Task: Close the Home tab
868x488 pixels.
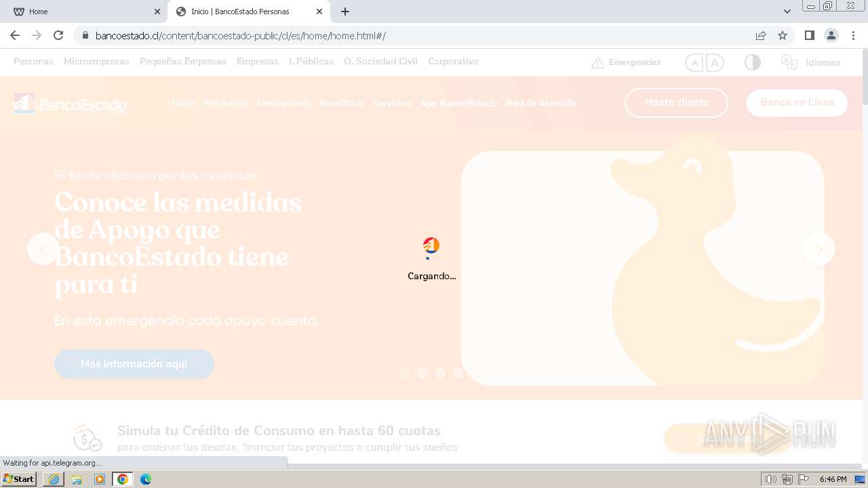Action: (157, 12)
